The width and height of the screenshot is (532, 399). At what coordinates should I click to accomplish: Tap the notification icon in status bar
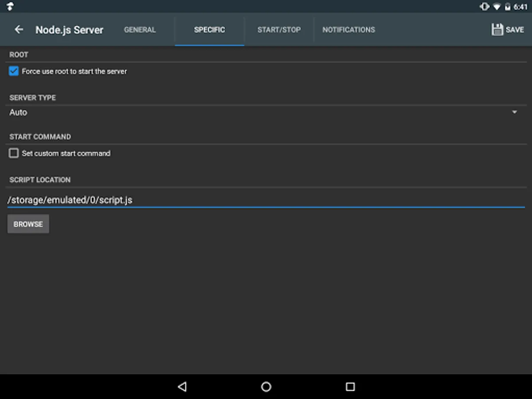point(10,6)
